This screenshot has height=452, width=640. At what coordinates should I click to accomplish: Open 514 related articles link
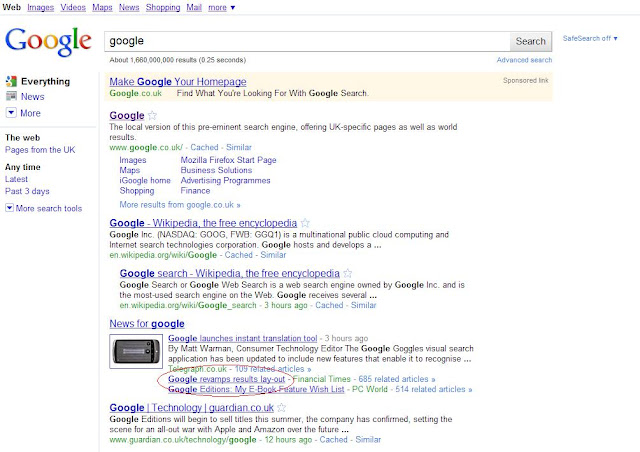(433, 390)
